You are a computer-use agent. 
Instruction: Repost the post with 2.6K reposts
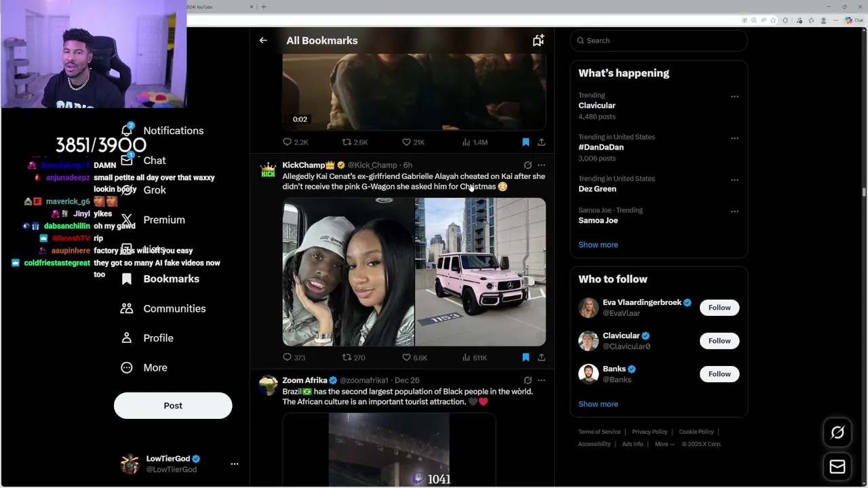(355, 142)
